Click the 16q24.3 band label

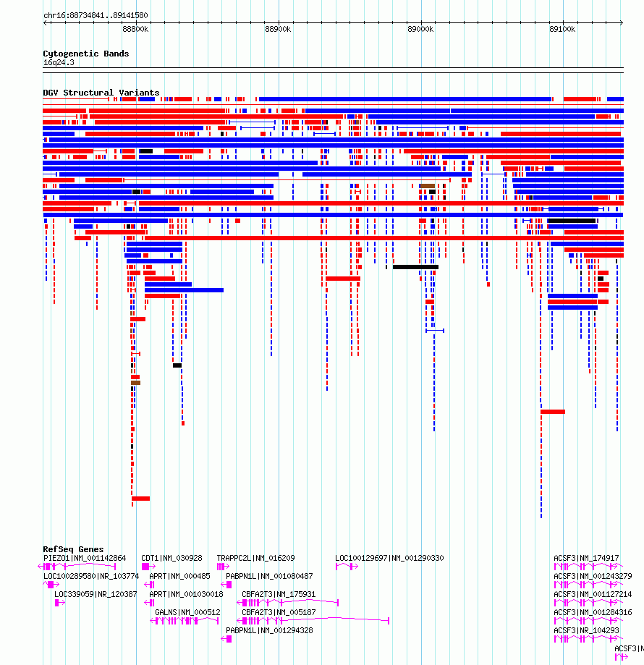pos(59,62)
